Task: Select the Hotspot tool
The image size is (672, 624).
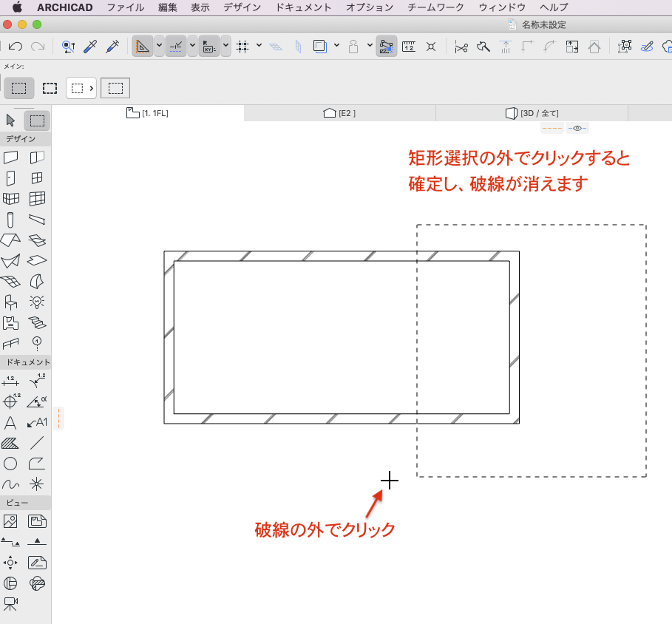Action: 37,484
